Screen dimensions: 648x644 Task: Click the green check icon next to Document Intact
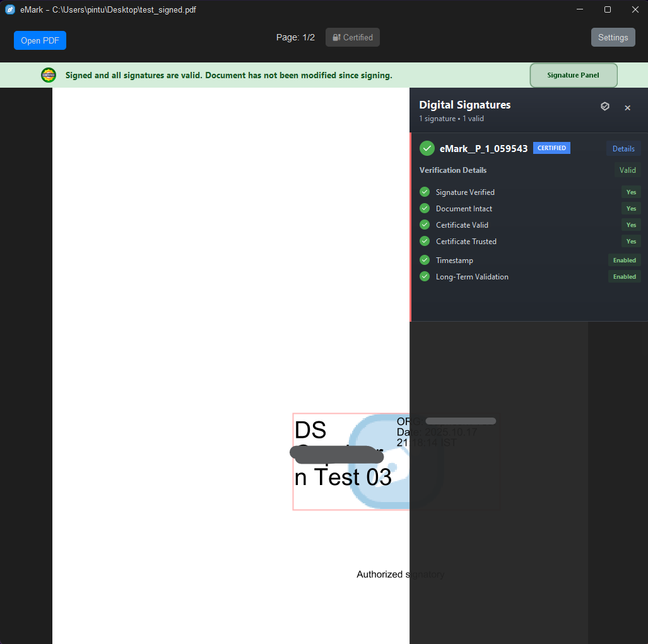point(424,208)
